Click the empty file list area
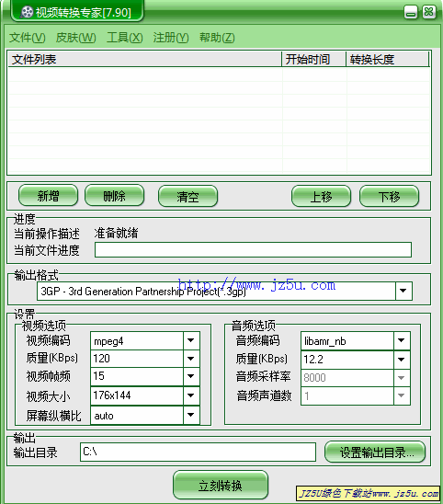Viewport: 443px width, 504px height. (219, 120)
